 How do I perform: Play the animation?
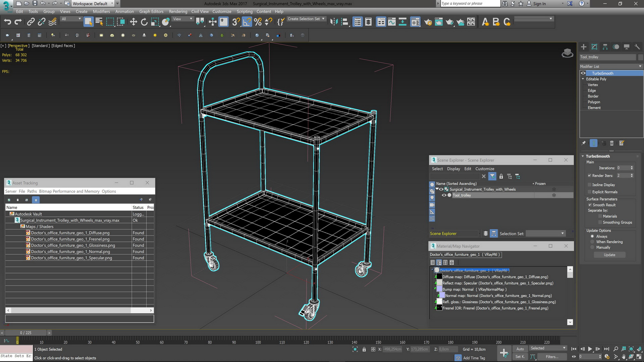(590, 349)
